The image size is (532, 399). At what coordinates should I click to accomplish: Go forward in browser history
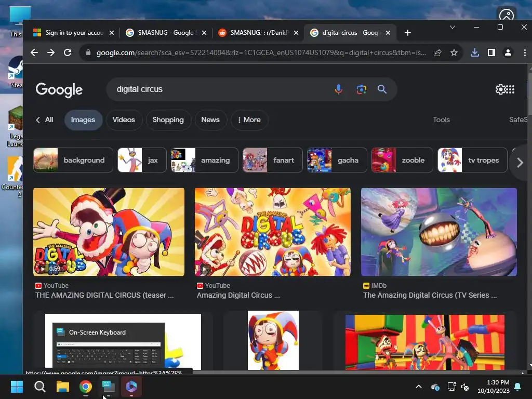click(51, 52)
